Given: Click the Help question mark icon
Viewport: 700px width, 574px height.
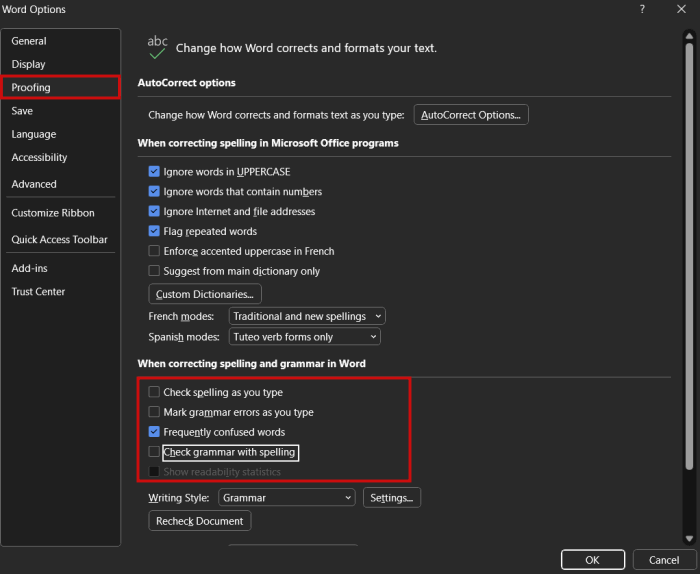Looking at the screenshot, I should [x=641, y=9].
